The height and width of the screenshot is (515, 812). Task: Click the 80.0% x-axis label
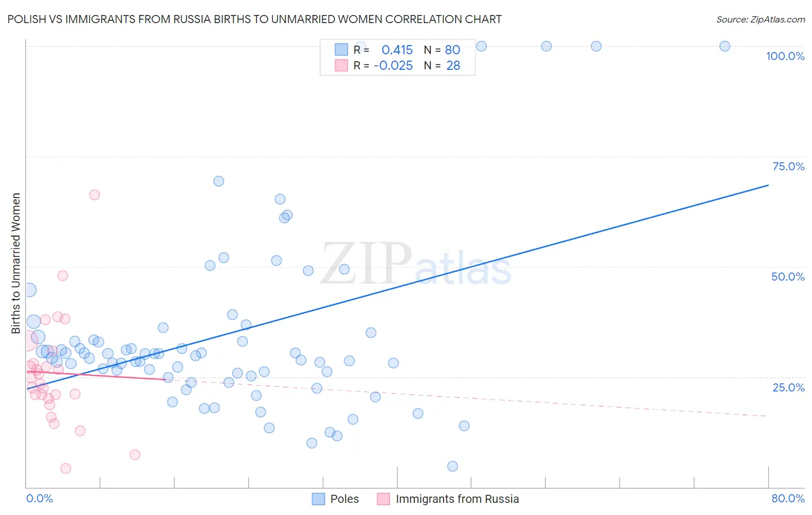pyautogui.click(x=788, y=498)
